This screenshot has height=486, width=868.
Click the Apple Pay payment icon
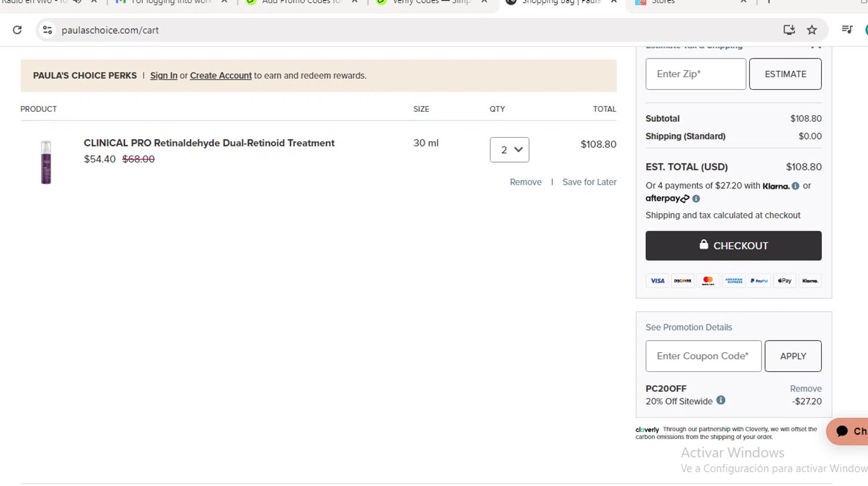point(785,281)
